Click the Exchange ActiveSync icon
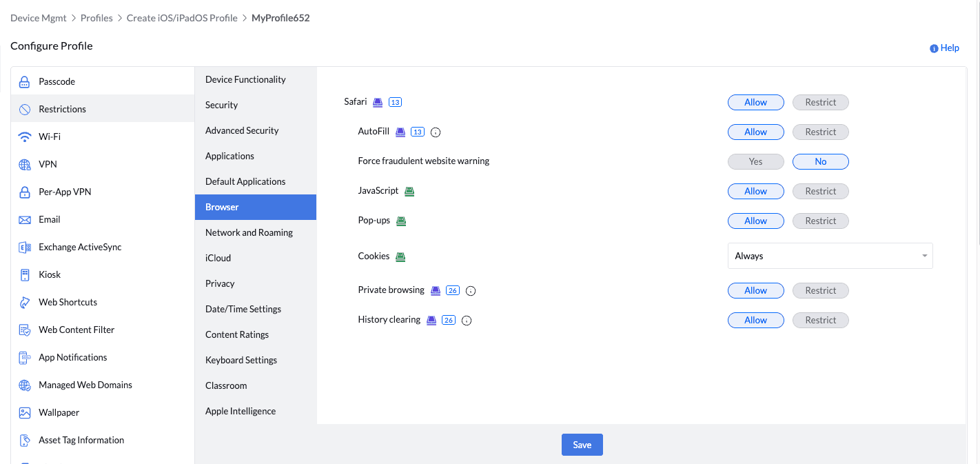 pyautogui.click(x=25, y=247)
